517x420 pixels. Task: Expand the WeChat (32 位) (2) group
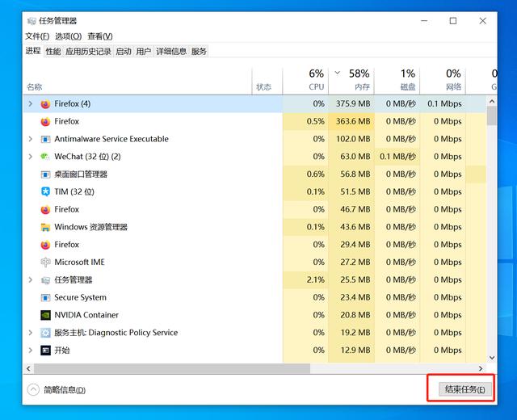tap(31, 156)
